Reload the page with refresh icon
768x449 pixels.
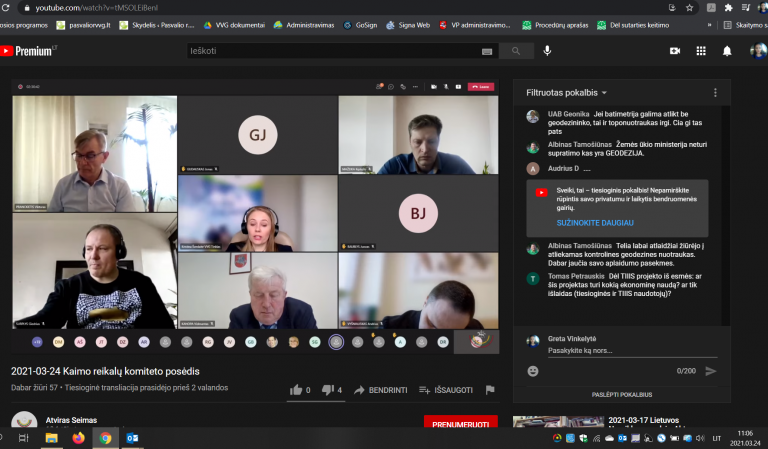pos(6,8)
